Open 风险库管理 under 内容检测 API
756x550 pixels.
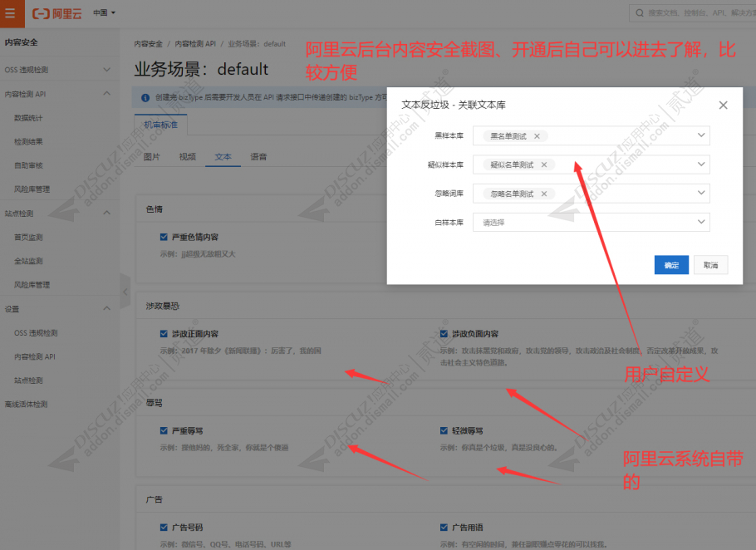click(32, 189)
